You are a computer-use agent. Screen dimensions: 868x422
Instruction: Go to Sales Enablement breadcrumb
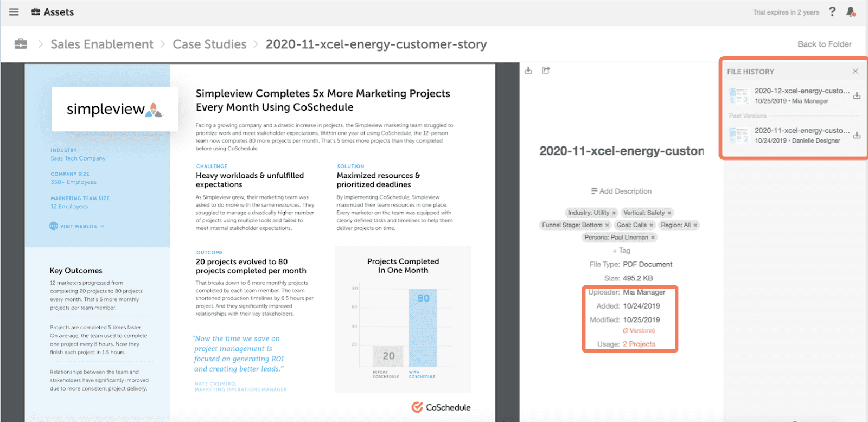tap(102, 44)
